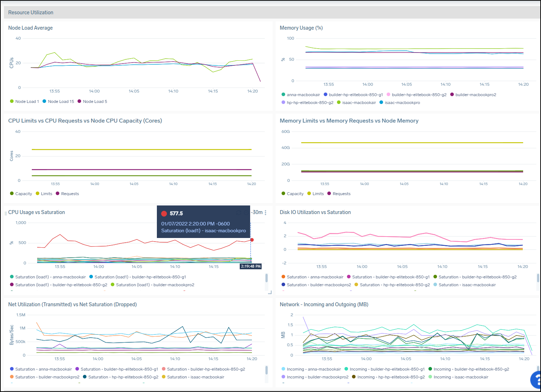The width and height of the screenshot is (541, 392).
Task: Toggle Saturation - builder-hp-elitebook-850-g2 in Net Utilization legend
Action: [x=203, y=369]
